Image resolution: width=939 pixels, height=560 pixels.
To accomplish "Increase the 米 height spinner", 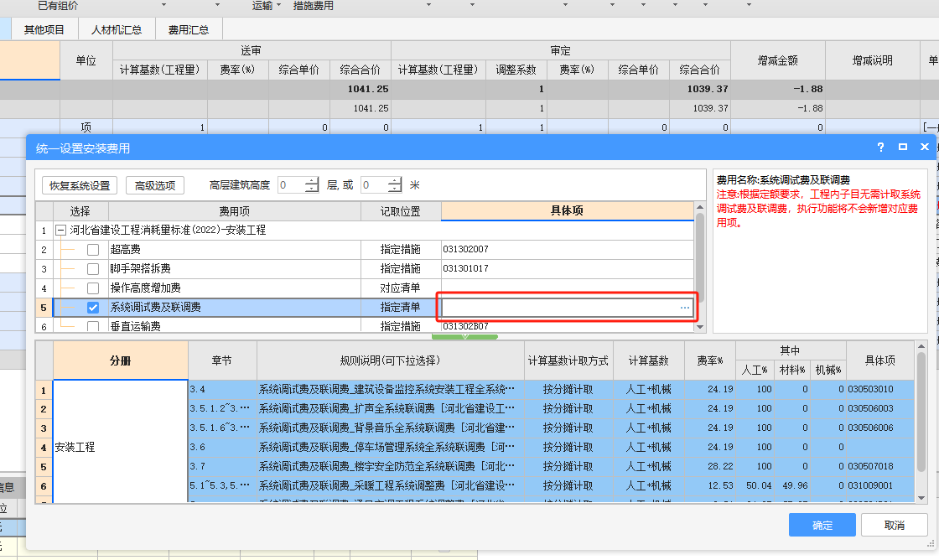I will (x=395, y=181).
